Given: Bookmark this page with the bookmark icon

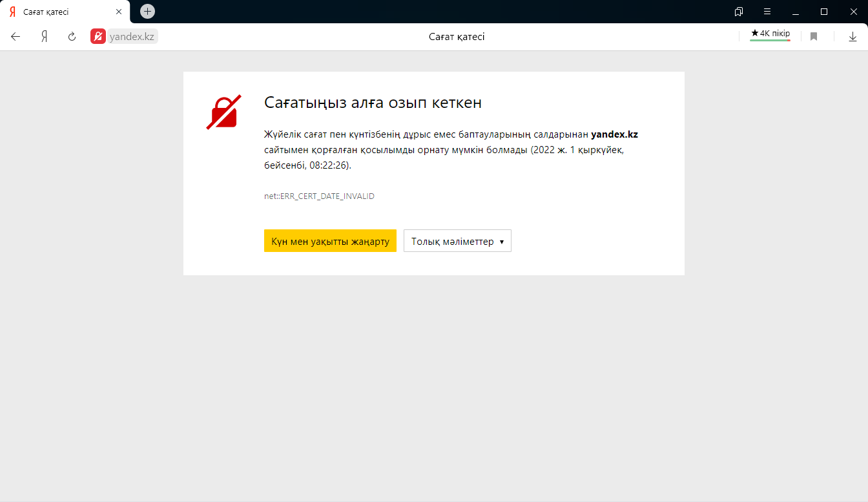Looking at the screenshot, I should (x=814, y=37).
